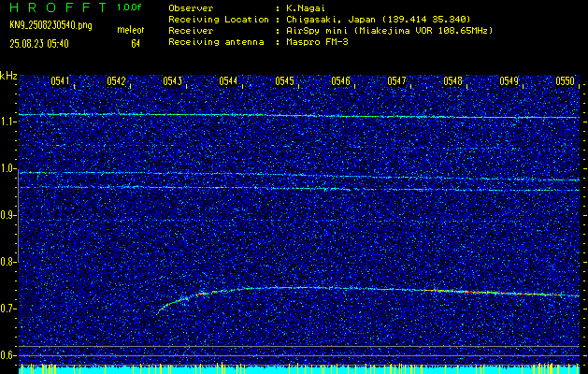Select the filename KN9_2508230540.png
Viewport: 588px width, 374px height.
coord(50,25)
